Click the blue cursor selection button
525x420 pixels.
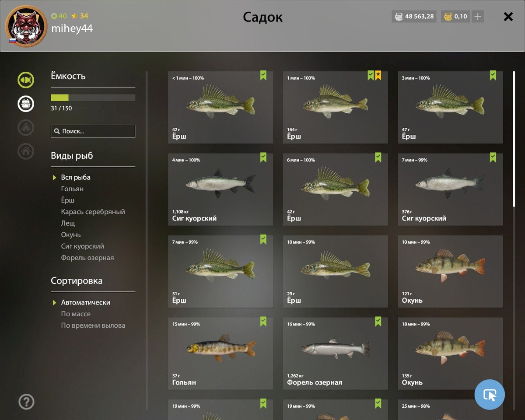[490, 395]
